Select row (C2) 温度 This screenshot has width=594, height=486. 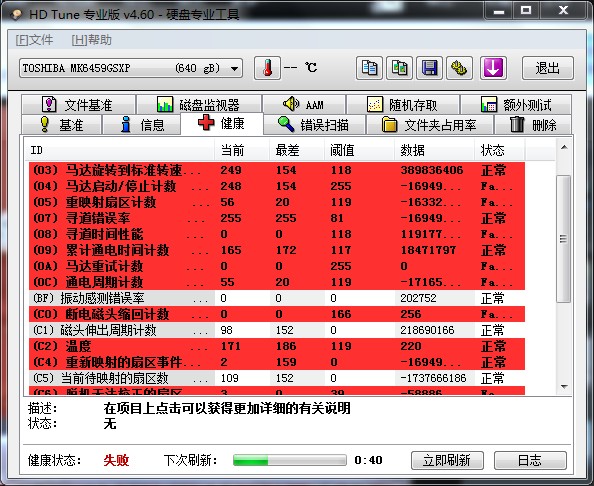[277, 346]
